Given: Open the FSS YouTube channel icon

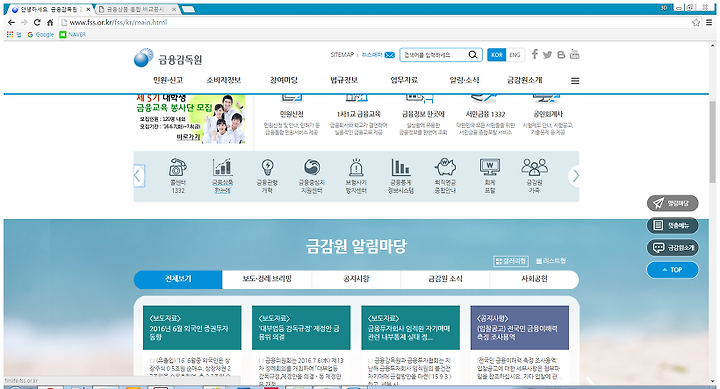Looking at the screenshot, I should pyautogui.click(x=574, y=54).
